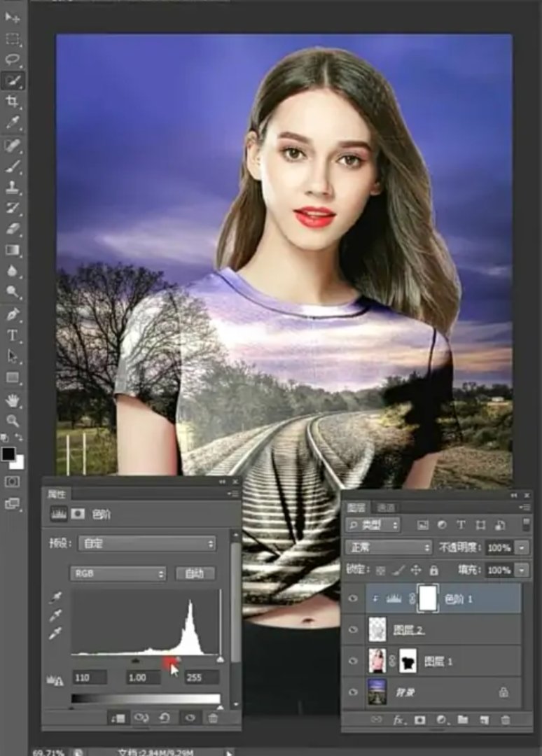This screenshot has height=756, width=542.
Task: Select the Eraser tool
Action: coord(13,229)
